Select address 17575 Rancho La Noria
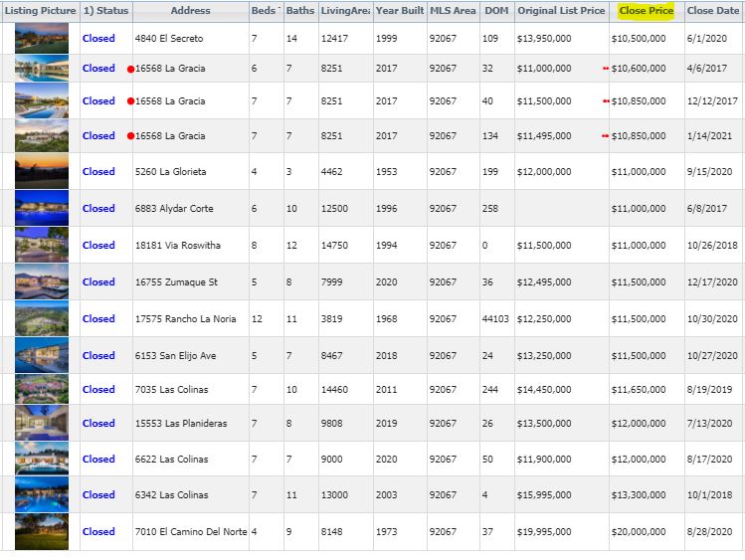 [x=186, y=318]
